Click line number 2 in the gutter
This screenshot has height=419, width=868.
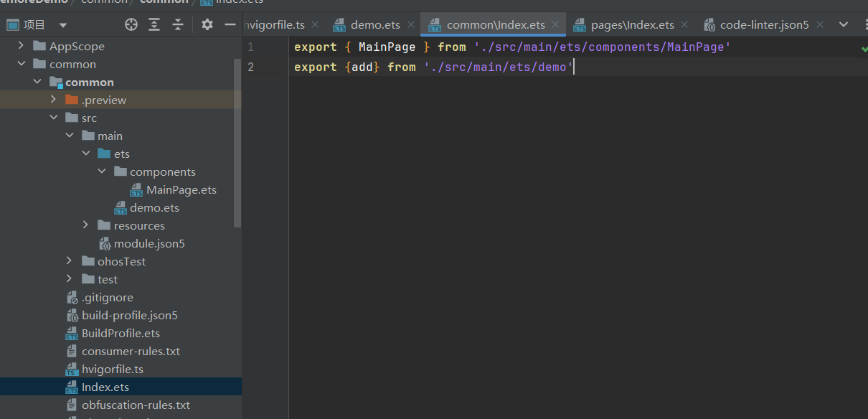tap(250, 67)
